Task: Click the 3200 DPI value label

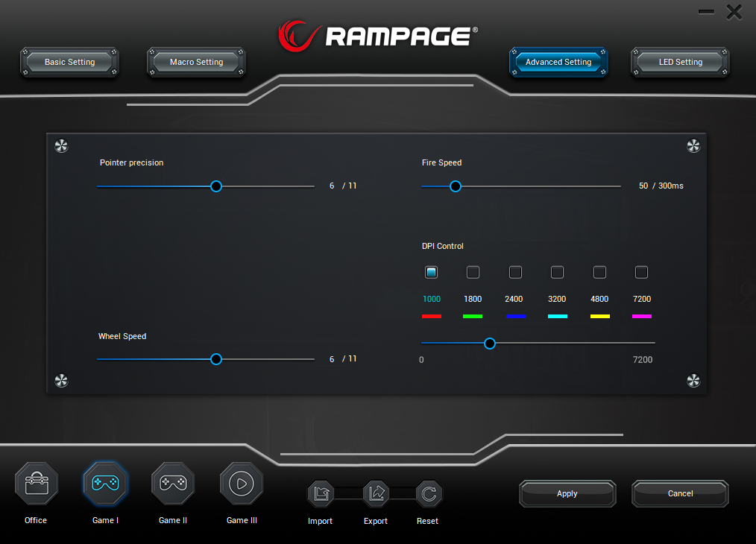Action: click(x=557, y=299)
